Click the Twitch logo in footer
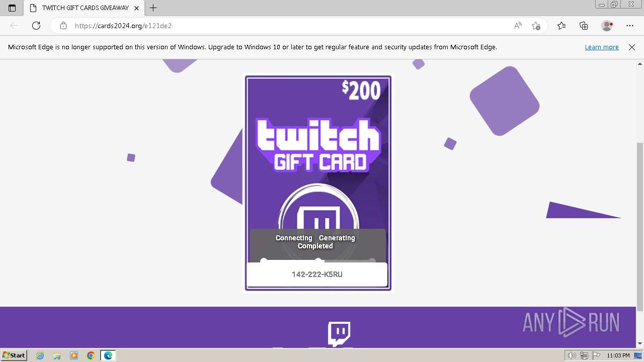644x362 pixels. [x=339, y=334]
